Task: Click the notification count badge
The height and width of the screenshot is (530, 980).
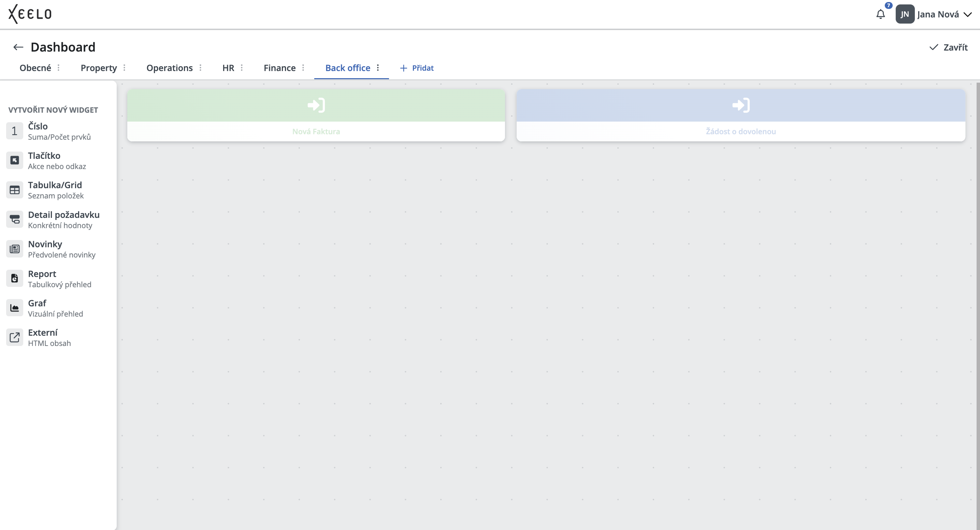Action: click(x=889, y=5)
